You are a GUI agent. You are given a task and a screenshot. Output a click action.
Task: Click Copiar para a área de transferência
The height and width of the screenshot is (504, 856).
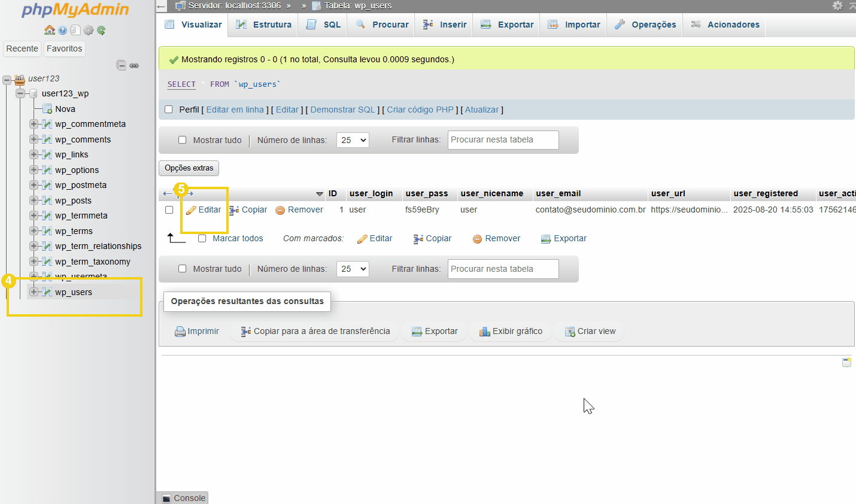(x=315, y=332)
